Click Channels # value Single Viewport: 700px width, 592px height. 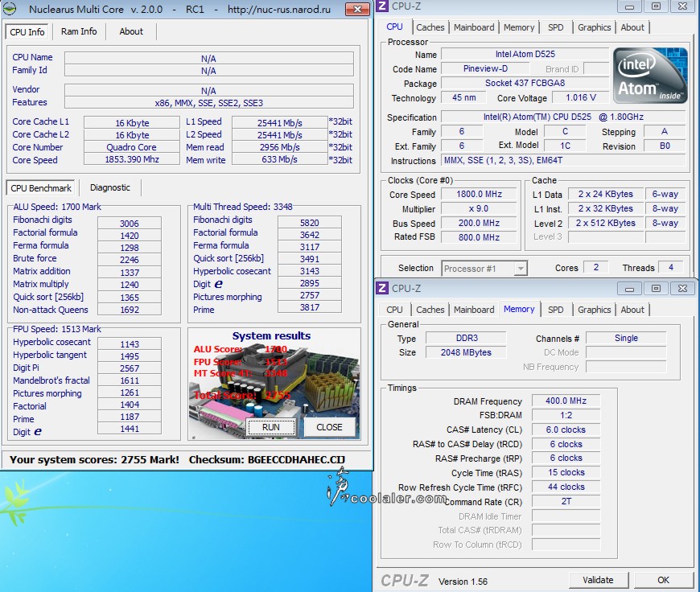click(x=626, y=338)
